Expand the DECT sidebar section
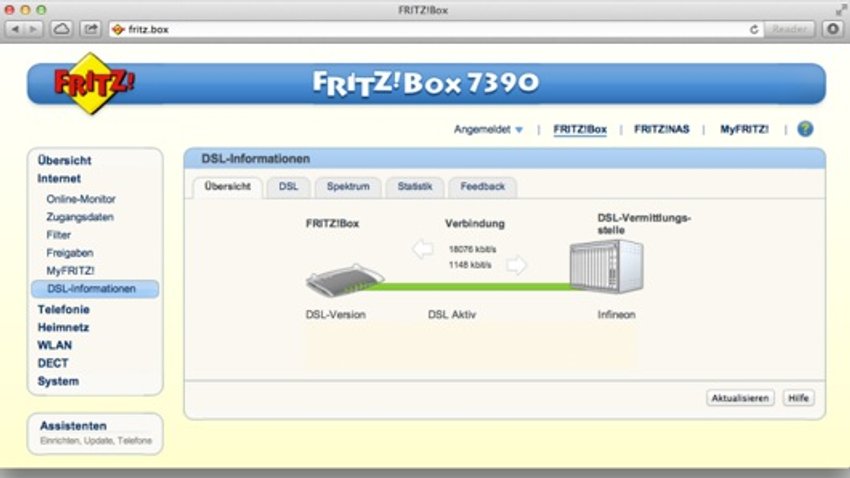This screenshot has height=478, width=850. (53, 363)
